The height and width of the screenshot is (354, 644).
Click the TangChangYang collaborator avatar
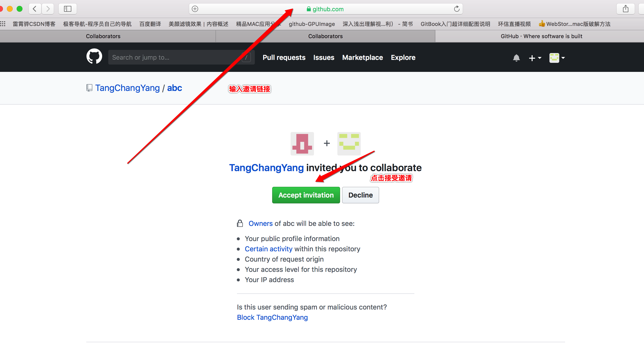(302, 144)
